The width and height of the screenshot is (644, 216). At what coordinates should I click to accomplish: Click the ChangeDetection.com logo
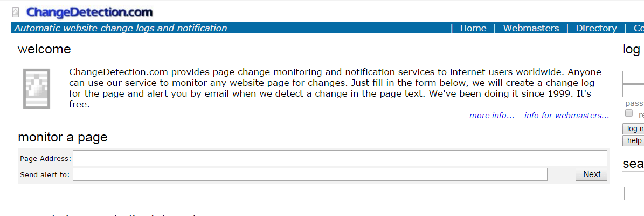click(x=89, y=13)
